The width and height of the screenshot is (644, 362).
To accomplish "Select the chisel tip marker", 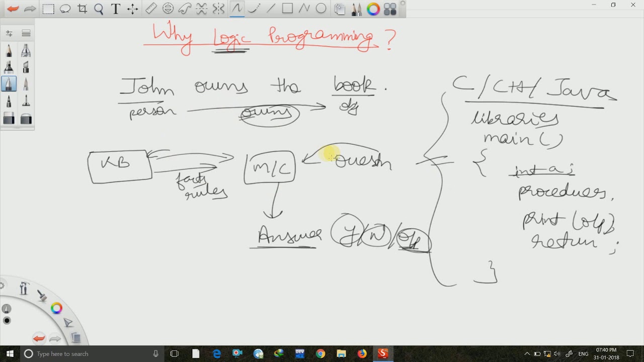I will coord(26,67).
